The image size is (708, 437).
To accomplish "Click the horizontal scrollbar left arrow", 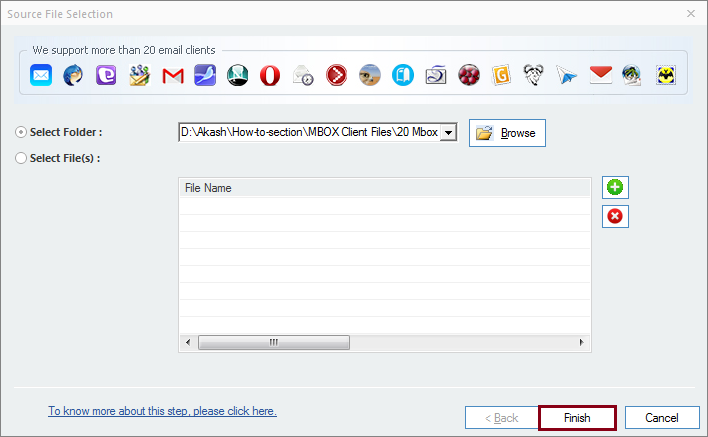I will [187, 342].
